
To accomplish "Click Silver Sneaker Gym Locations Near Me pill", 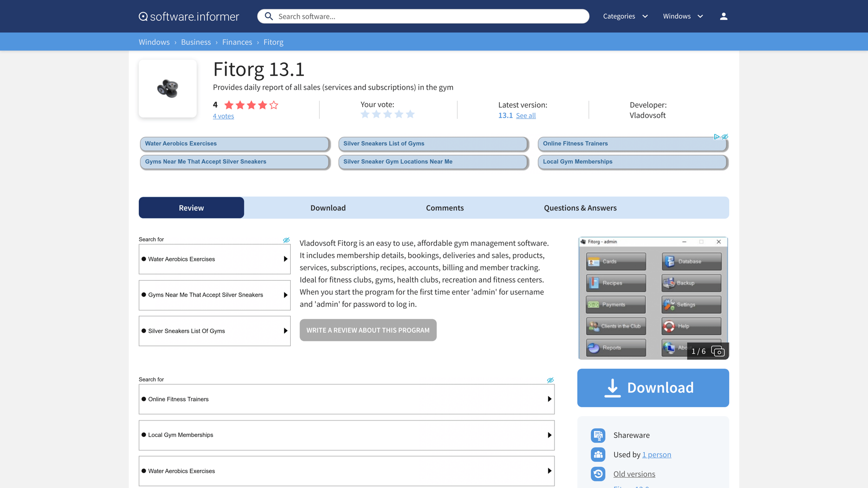I will click(x=433, y=162).
